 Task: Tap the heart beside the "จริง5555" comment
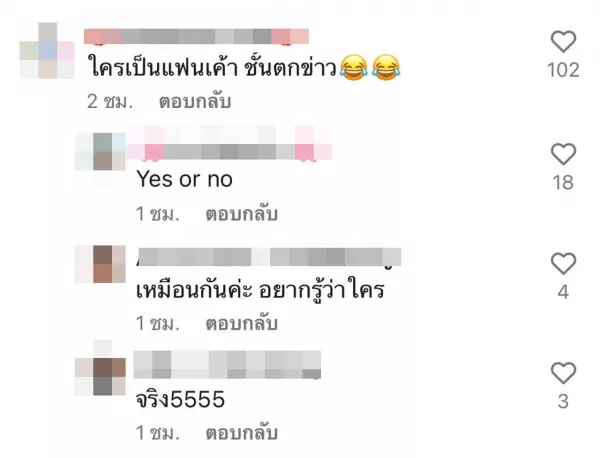point(563,373)
